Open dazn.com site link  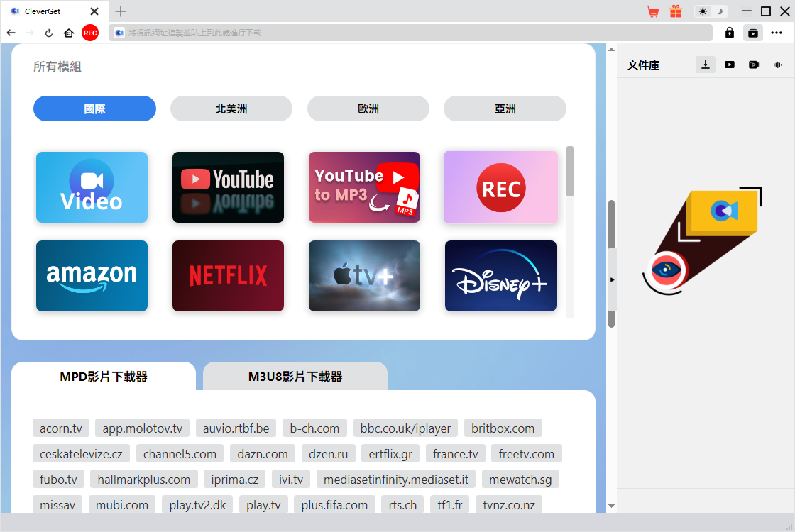pos(263,453)
